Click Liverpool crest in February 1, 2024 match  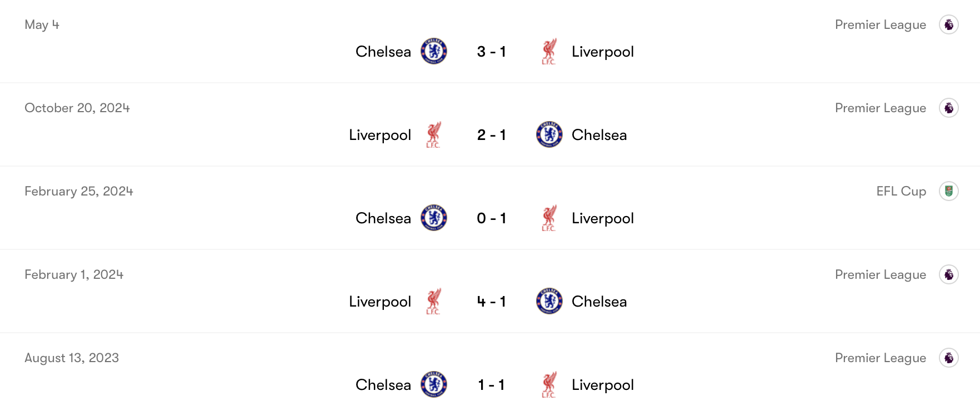(x=433, y=301)
